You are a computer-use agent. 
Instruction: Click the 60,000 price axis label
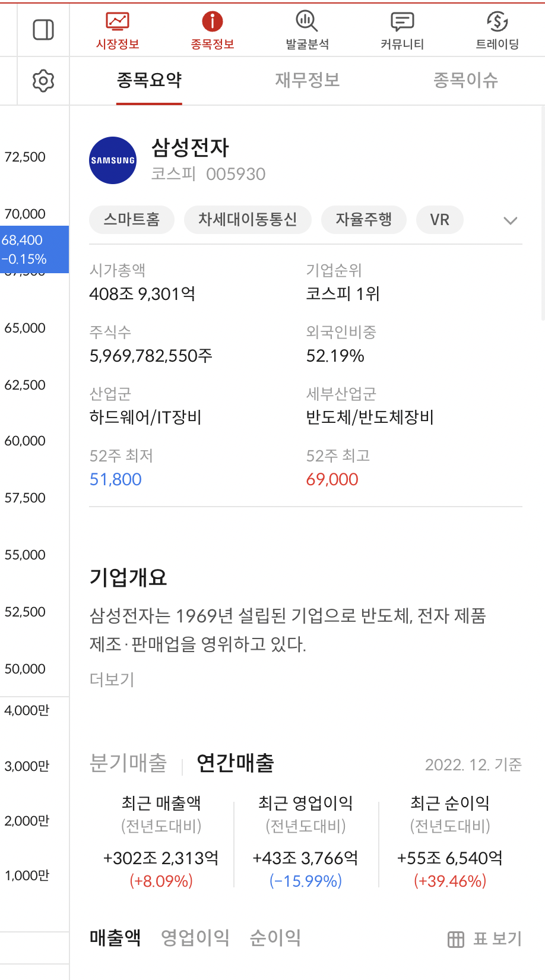pos(25,441)
